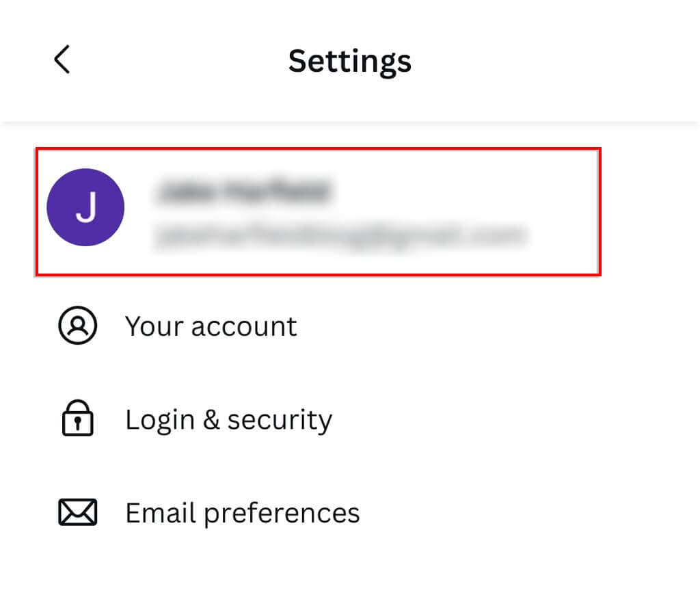Go back using the left arrow
The width and height of the screenshot is (700, 595).
62,59
